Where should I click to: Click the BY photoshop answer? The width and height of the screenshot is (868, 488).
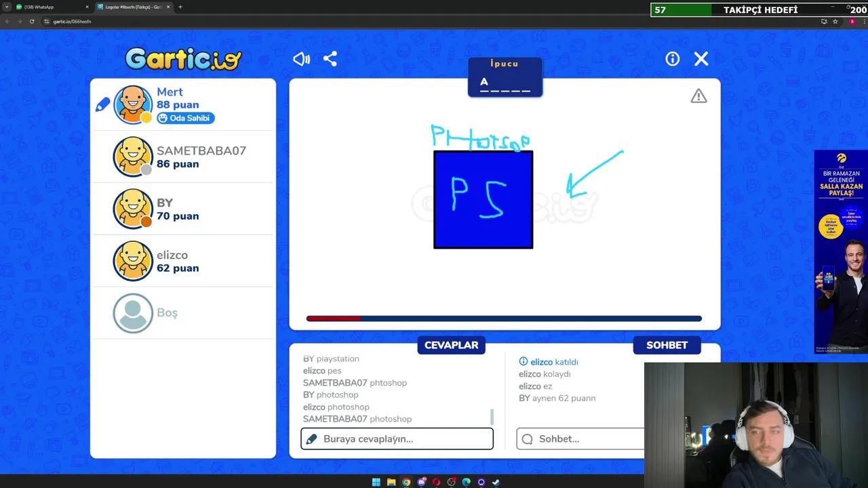point(330,394)
